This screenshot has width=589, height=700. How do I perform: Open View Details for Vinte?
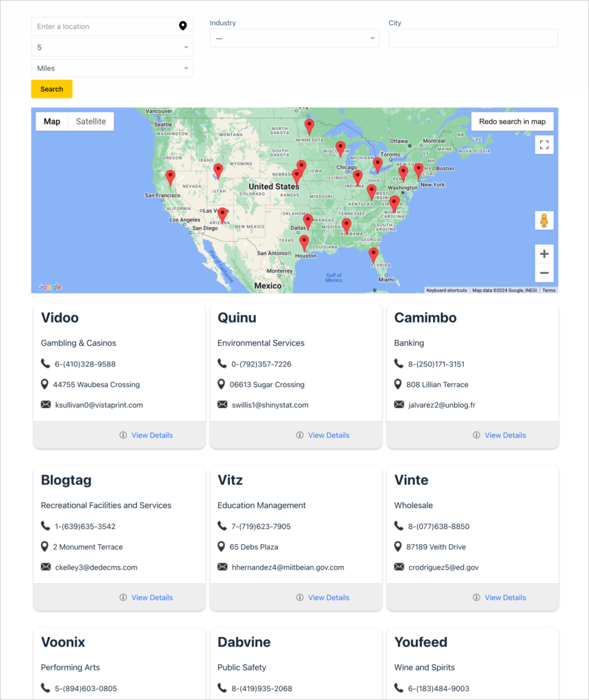point(505,597)
